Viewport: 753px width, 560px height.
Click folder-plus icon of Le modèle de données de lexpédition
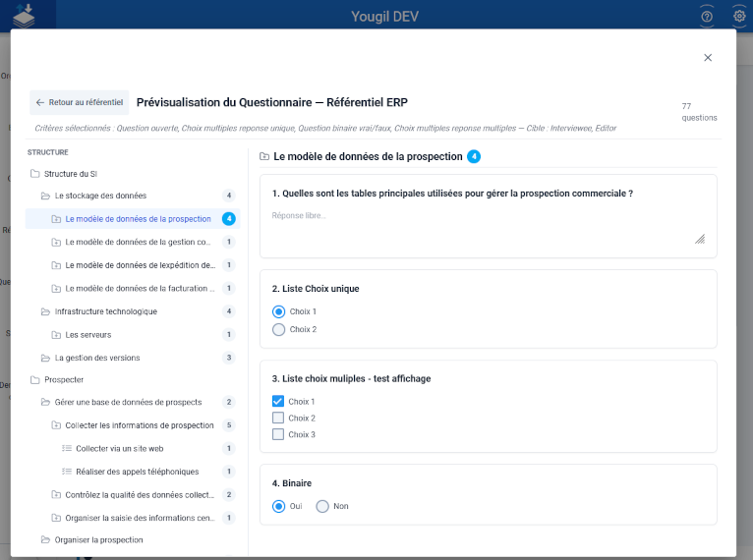pos(56,265)
